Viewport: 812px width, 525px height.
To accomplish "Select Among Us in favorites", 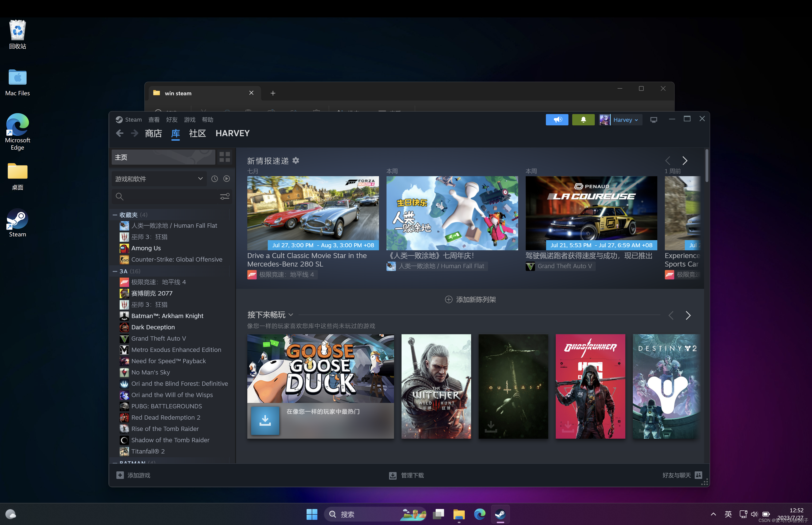I will pyautogui.click(x=146, y=248).
